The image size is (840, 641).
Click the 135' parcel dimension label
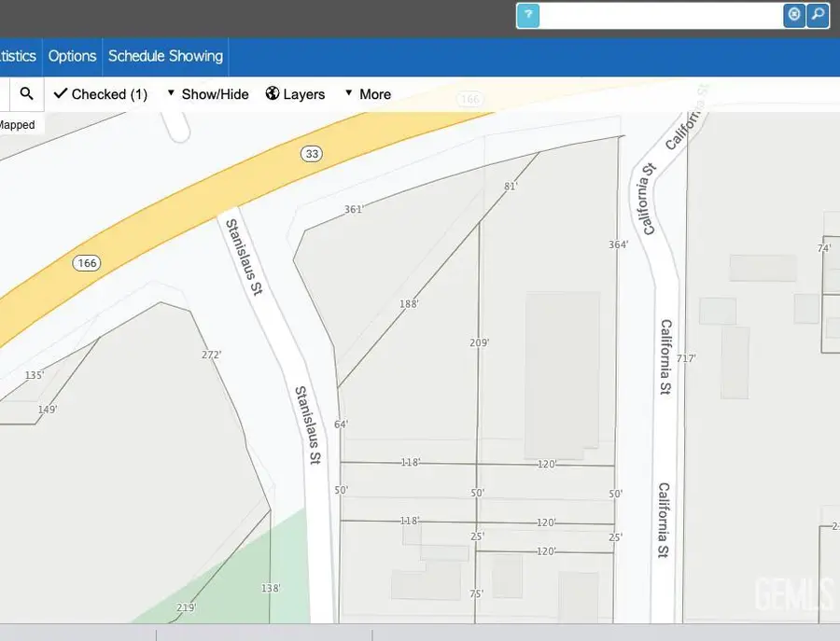35,375
